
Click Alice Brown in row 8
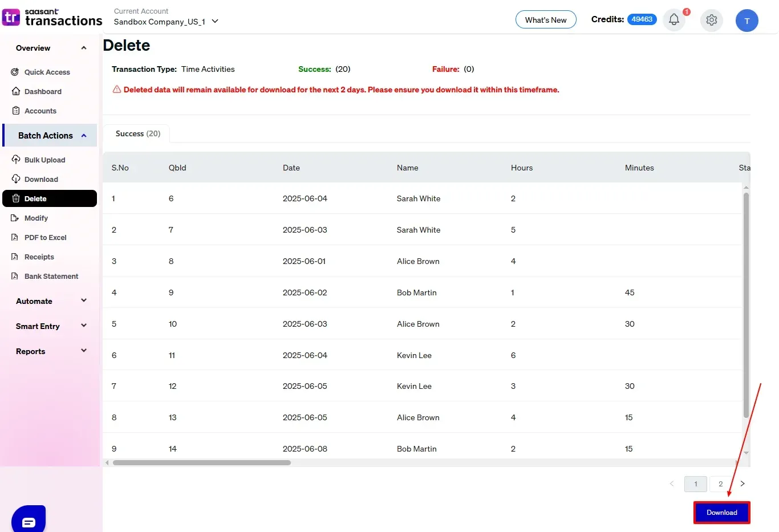coord(418,417)
